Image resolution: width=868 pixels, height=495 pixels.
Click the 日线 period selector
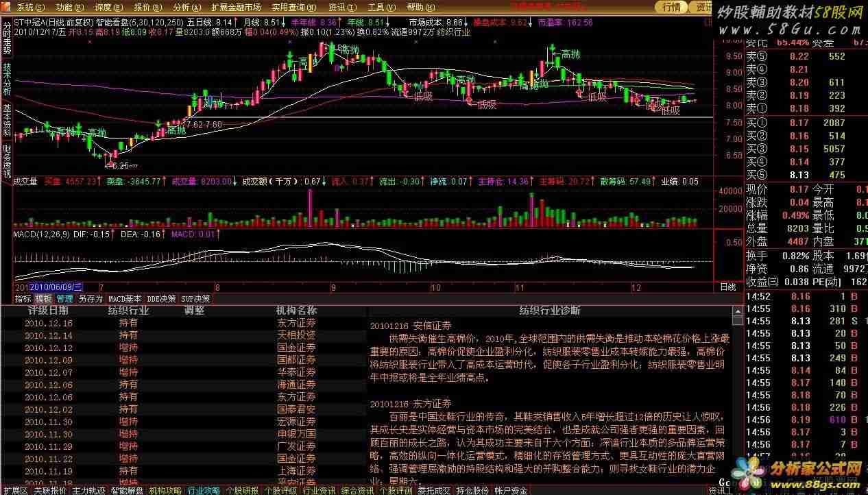[728, 287]
